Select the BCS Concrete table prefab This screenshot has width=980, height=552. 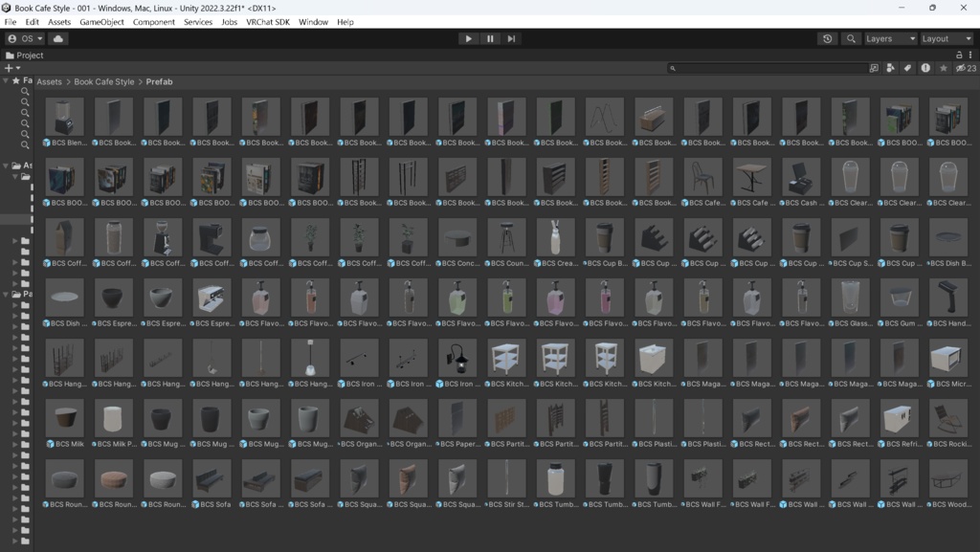coord(457,237)
